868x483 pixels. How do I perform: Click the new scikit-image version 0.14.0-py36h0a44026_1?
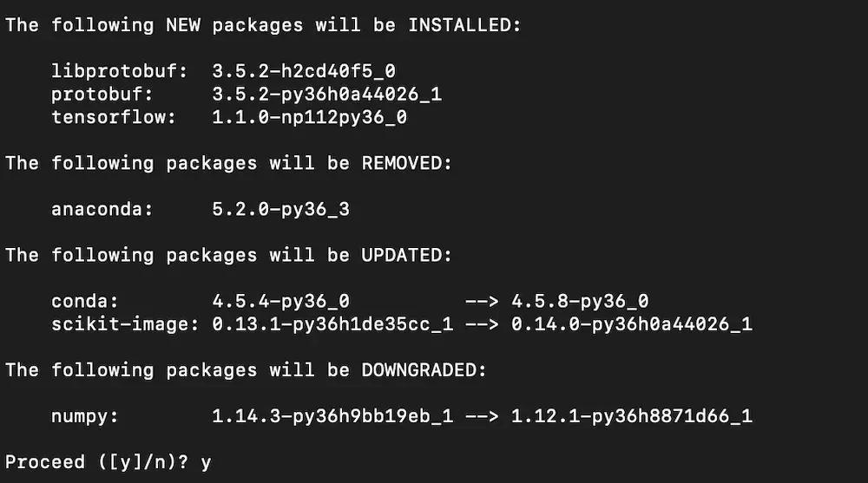[631, 324]
